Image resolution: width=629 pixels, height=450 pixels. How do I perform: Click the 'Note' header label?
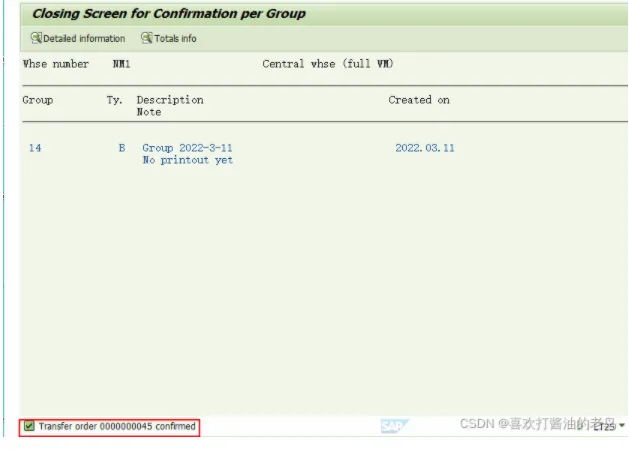pyautogui.click(x=149, y=112)
